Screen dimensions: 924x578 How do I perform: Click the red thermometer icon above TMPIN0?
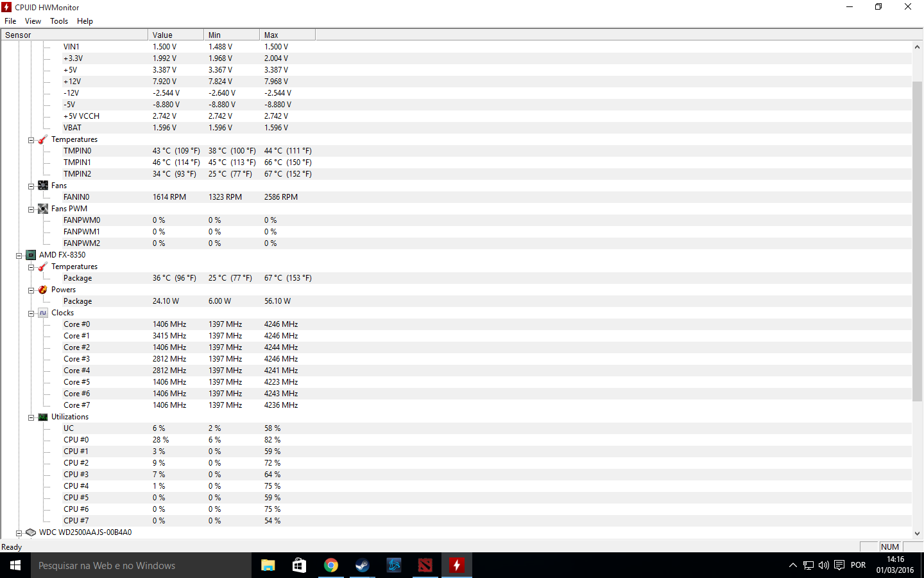pyautogui.click(x=43, y=139)
